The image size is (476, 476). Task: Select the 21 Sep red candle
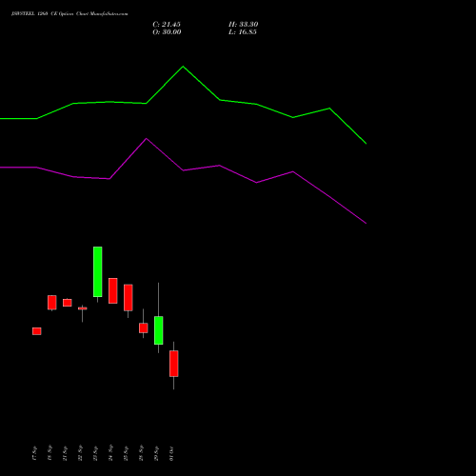pos(68,303)
